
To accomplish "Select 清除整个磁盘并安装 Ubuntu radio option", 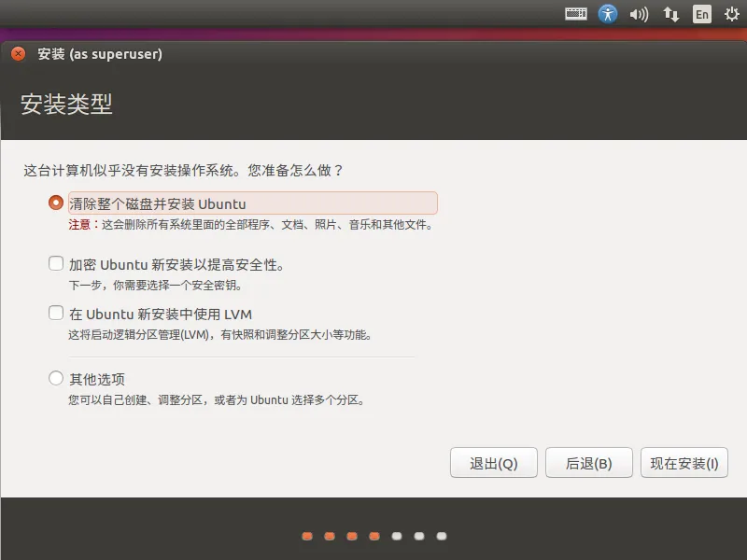I will 56,203.
